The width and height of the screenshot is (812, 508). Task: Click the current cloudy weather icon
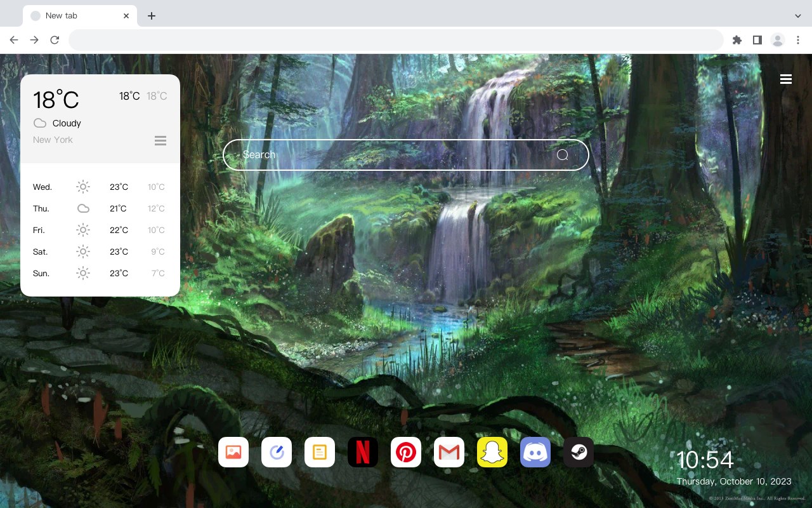[40, 123]
